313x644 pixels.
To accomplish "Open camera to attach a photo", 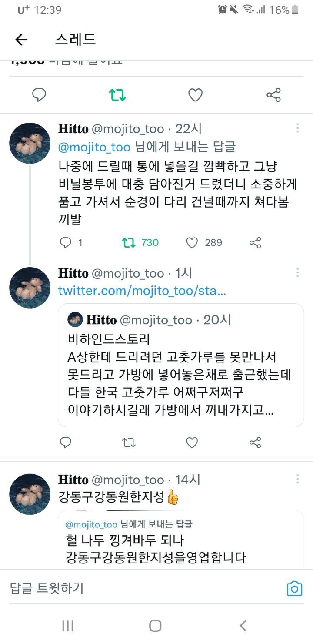I will point(294,588).
